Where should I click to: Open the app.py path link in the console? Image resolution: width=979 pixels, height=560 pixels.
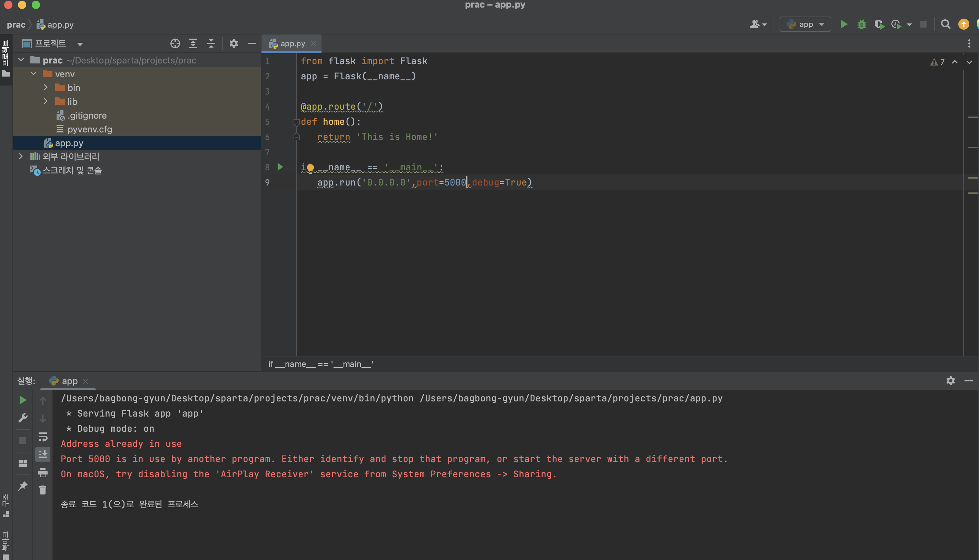click(571, 398)
